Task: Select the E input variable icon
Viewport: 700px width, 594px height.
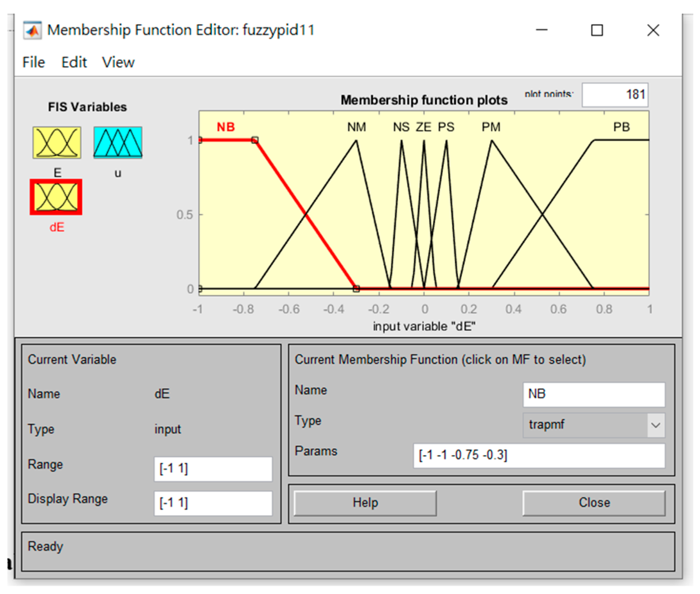Action: 57,143
